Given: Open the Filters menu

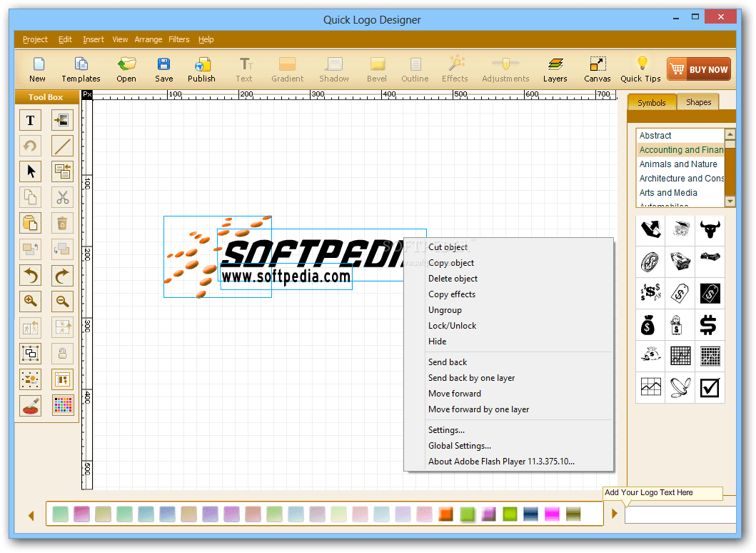Looking at the screenshot, I should [x=179, y=39].
